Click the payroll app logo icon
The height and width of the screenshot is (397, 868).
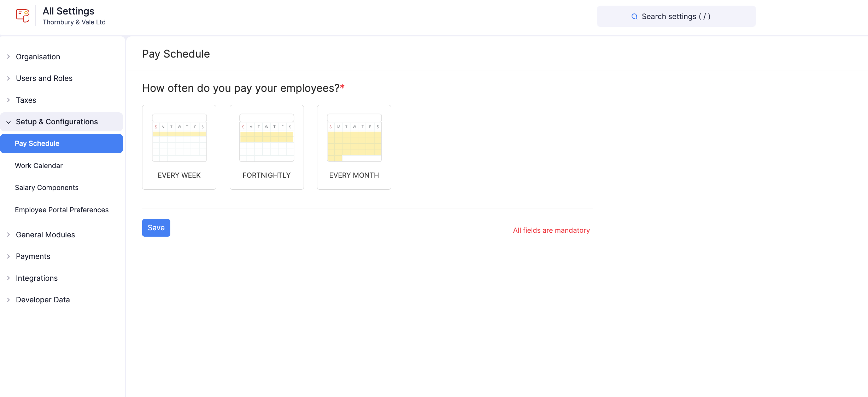[23, 16]
